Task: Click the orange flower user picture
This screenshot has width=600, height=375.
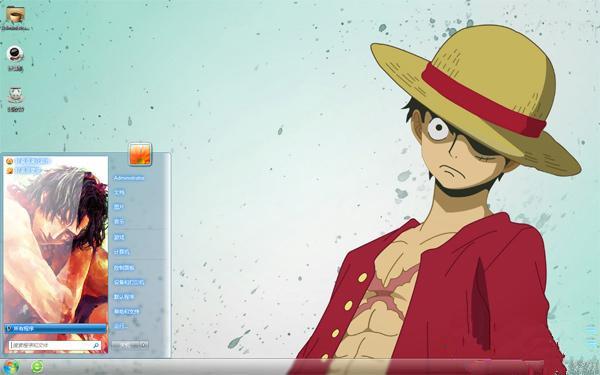Action: pyautogui.click(x=140, y=154)
